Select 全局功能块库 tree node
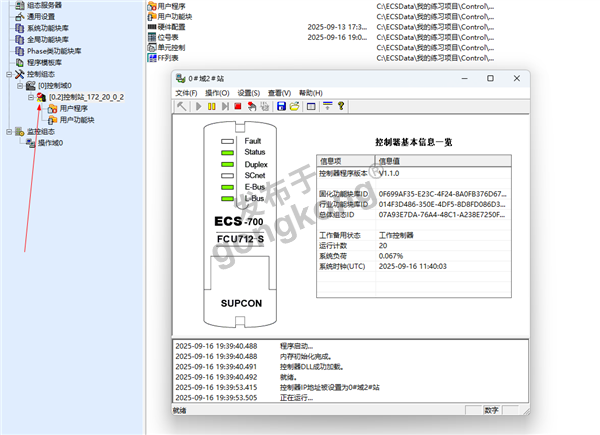 (48, 39)
